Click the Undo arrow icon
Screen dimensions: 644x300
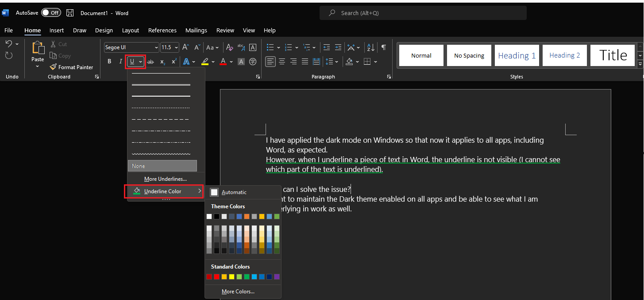pyautogui.click(x=8, y=44)
